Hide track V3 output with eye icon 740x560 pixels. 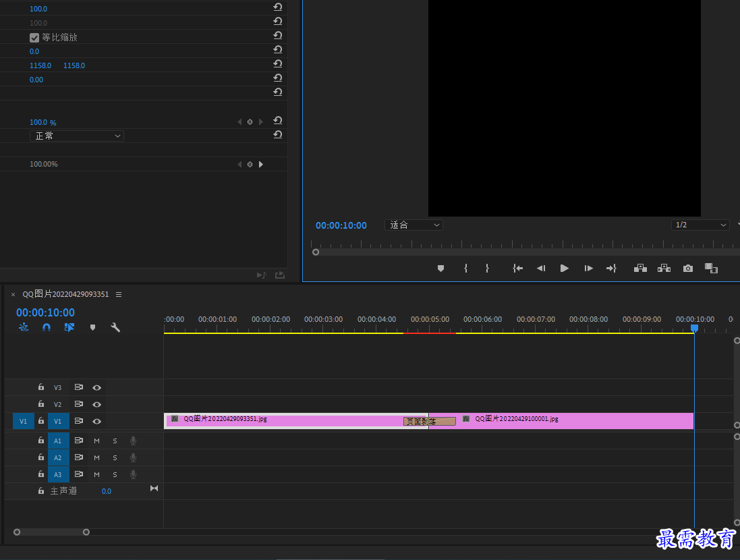[96, 388]
